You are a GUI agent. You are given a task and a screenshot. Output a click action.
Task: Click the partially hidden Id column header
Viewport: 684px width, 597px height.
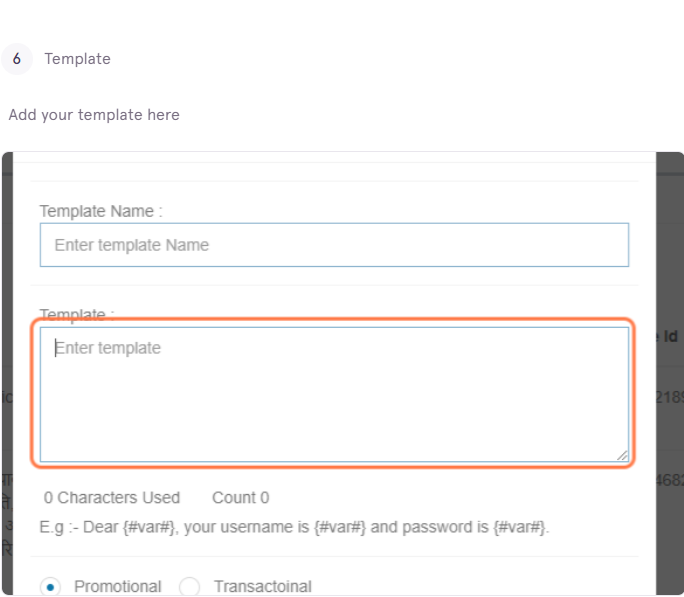click(x=669, y=336)
